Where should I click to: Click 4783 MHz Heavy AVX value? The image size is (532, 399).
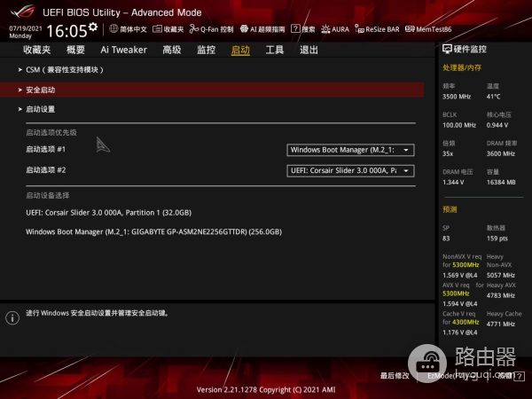[501, 295]
